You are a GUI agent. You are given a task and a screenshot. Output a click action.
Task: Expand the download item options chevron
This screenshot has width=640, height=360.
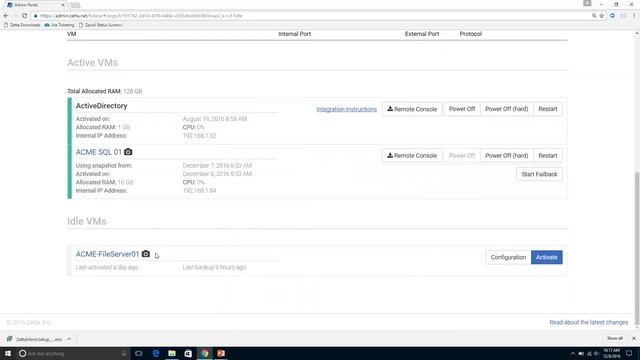tap(69, 339)
